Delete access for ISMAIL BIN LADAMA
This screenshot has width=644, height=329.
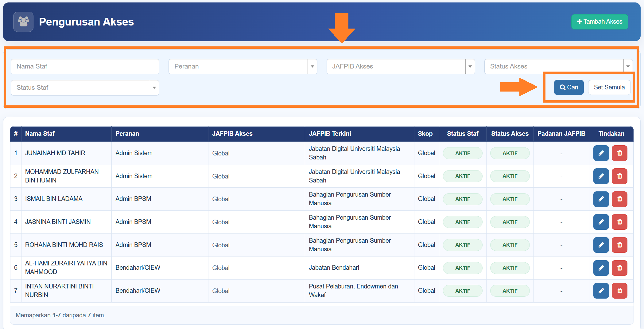(619, 199)
